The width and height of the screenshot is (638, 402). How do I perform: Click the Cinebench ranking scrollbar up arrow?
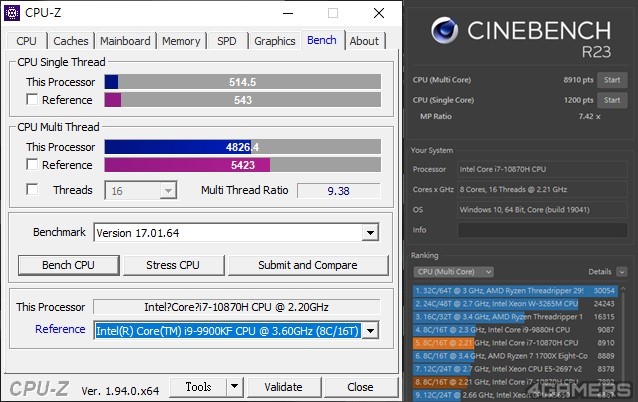623,288
